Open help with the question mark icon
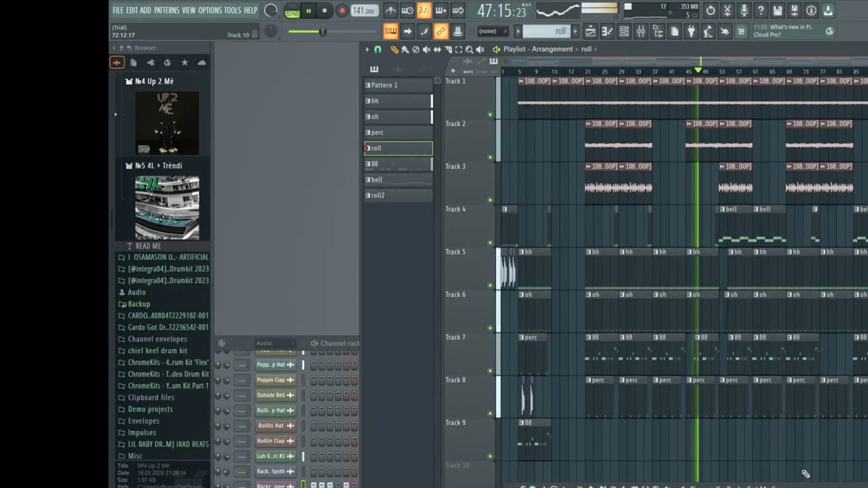 click(x=761, y=10)
